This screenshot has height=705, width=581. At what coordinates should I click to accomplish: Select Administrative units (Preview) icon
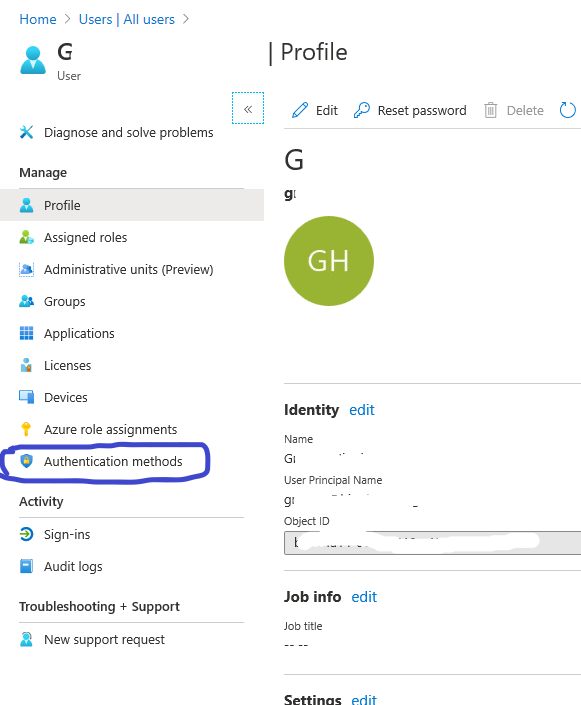click(x=27, y=269)
